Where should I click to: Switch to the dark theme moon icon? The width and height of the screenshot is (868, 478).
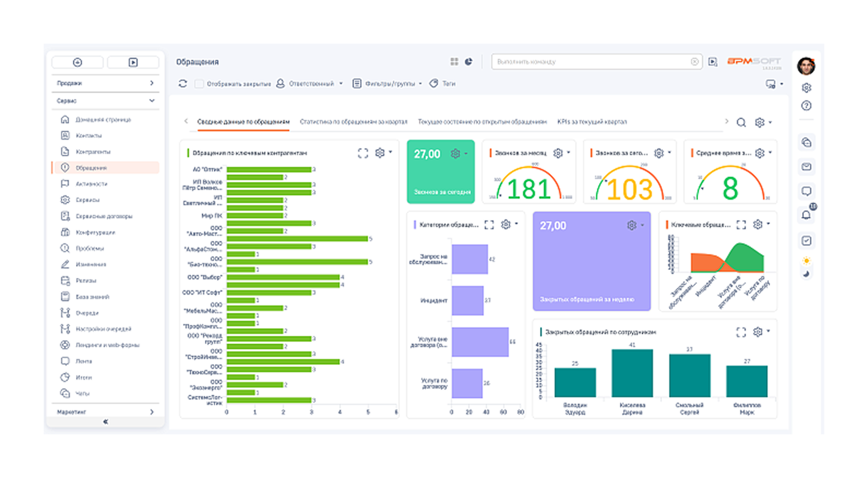click(806, 274)
